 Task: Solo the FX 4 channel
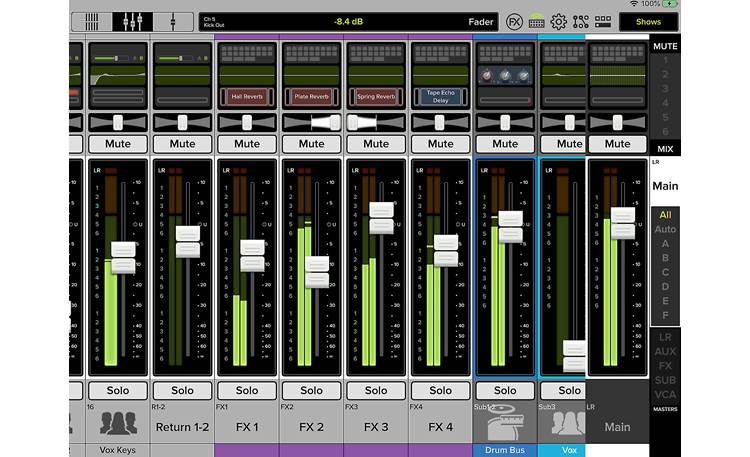pyautogui.click(x=441, y=390)
